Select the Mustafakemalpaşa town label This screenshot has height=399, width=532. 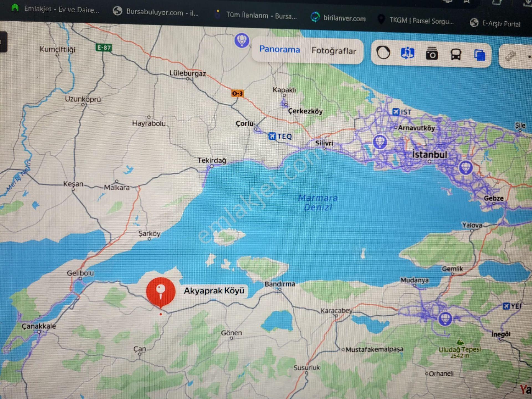click(x=374, y=349)
